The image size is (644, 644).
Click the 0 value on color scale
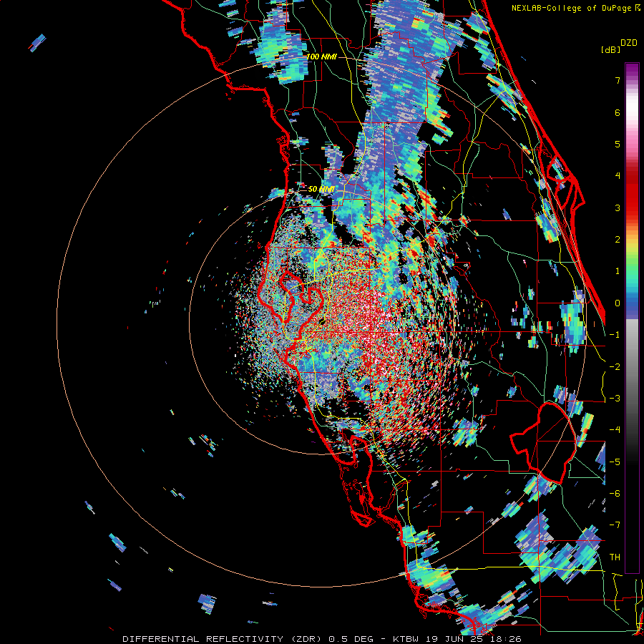click(x=618, y=303)
